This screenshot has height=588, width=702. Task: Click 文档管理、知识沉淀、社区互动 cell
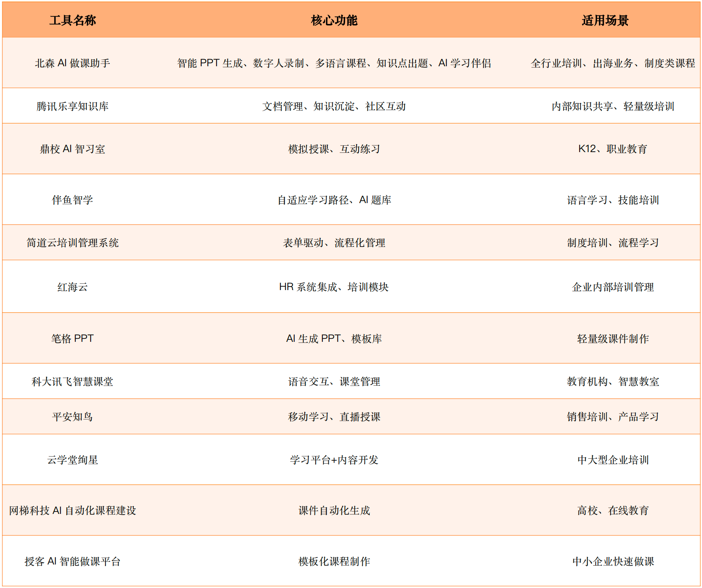[334, 106]
